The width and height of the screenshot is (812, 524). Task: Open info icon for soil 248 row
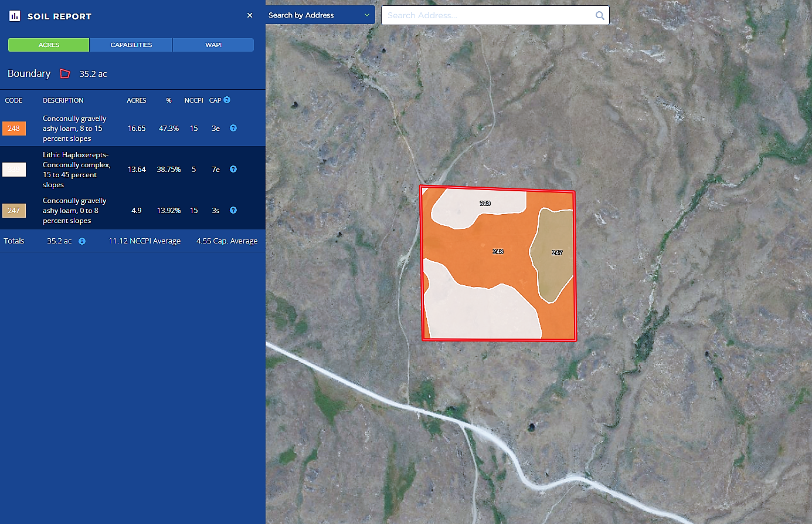pos(233,128)
